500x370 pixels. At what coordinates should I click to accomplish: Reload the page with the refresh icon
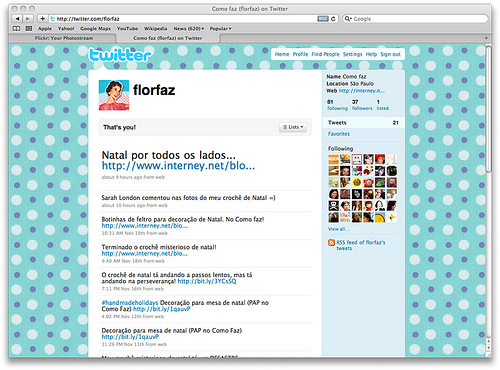pos(333,19)
